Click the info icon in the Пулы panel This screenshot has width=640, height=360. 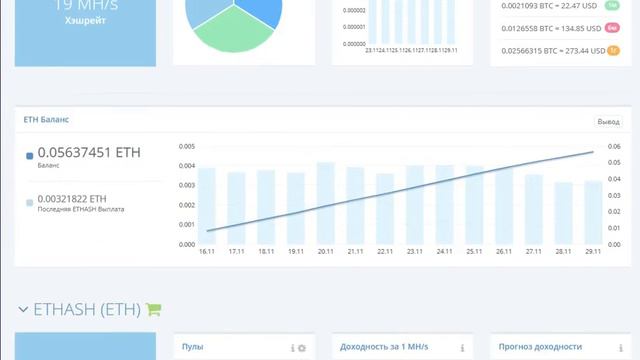coord(292,348)
